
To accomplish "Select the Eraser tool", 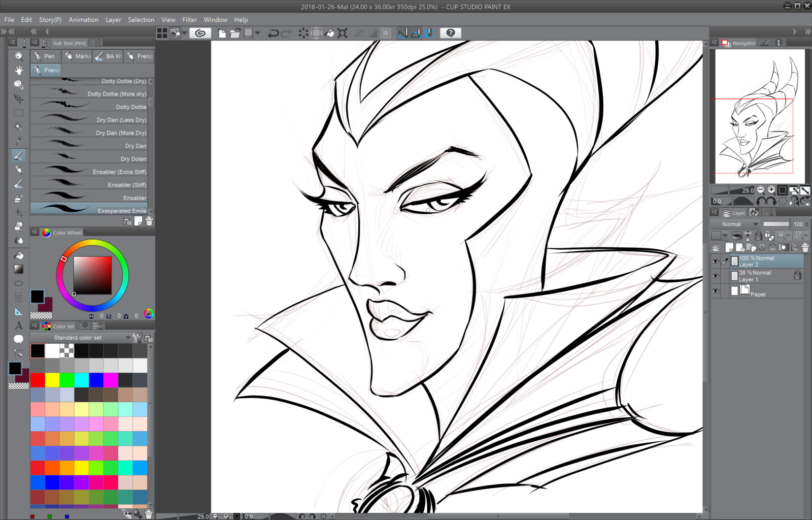I will click(x=19, y=226).
